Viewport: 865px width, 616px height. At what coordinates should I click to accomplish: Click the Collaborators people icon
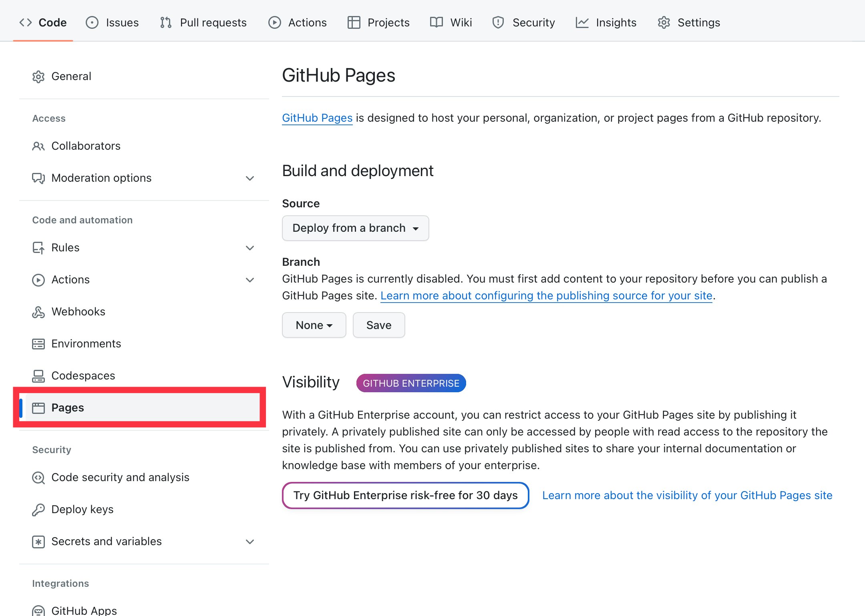click(38, 146)
